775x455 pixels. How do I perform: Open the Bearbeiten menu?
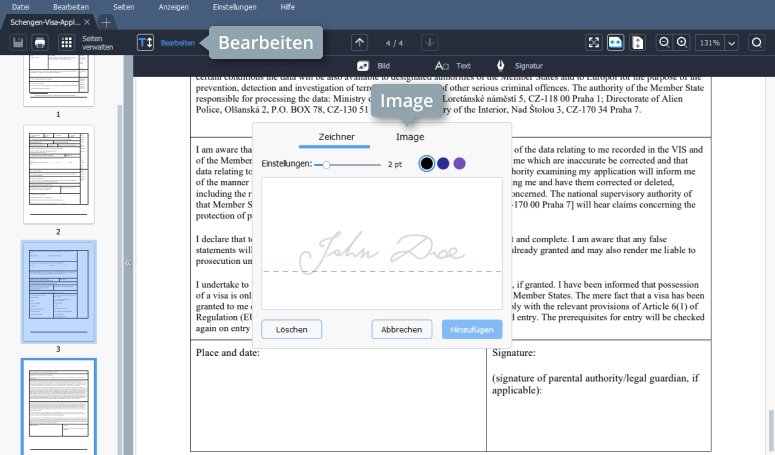coord(71,7)
